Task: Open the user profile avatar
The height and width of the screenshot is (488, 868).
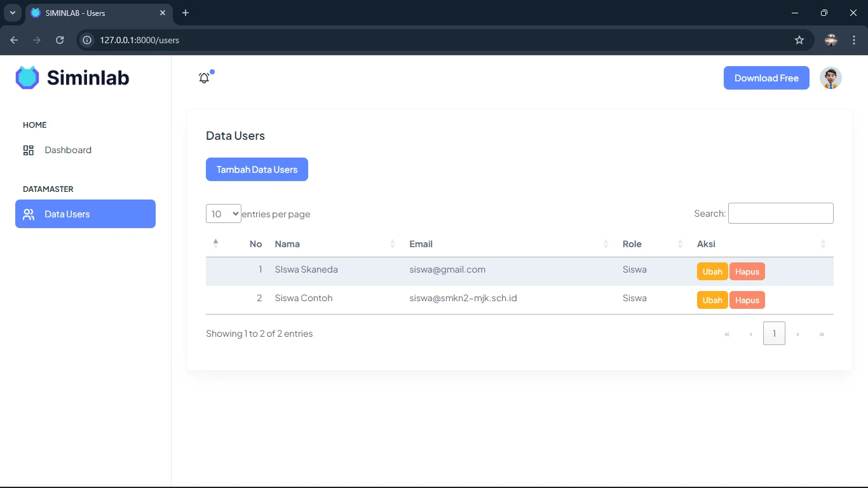Action: coord(831,78)
